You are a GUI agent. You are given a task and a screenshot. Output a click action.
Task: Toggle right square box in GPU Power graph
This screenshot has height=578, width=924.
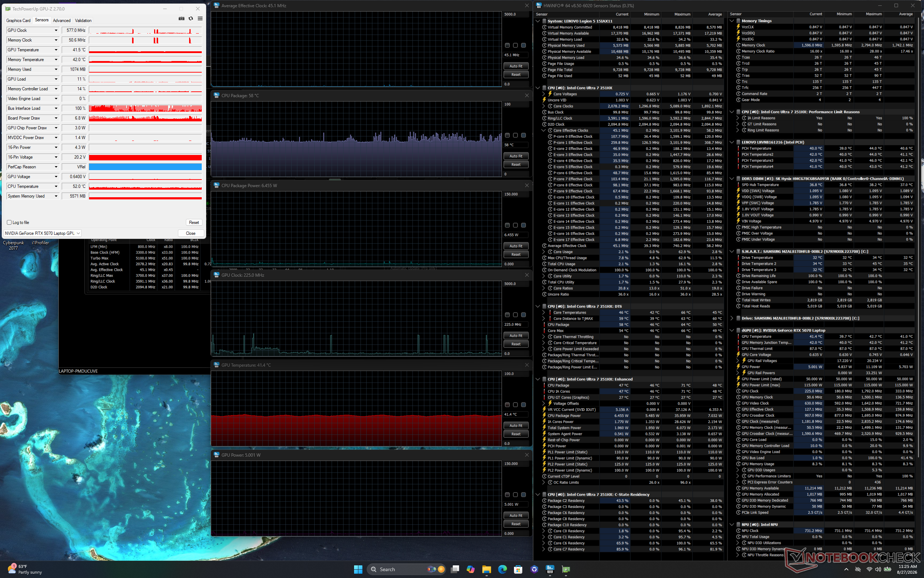click(x=523, y=495)
